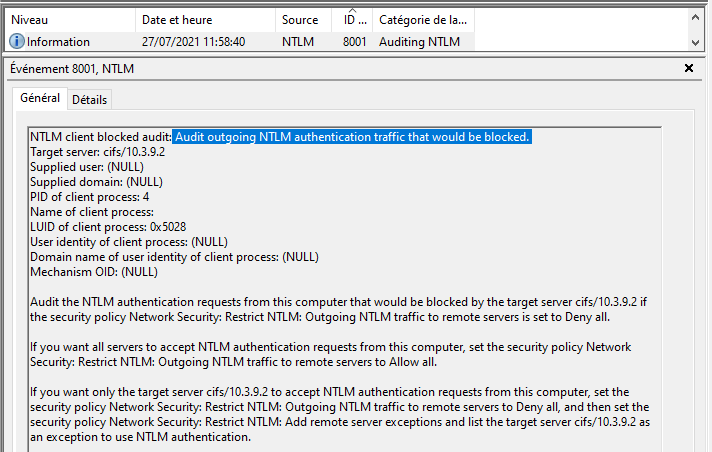Click 'Domain name of user identity' line
This screenshot has height=452, width=712.
click(174, 257)
